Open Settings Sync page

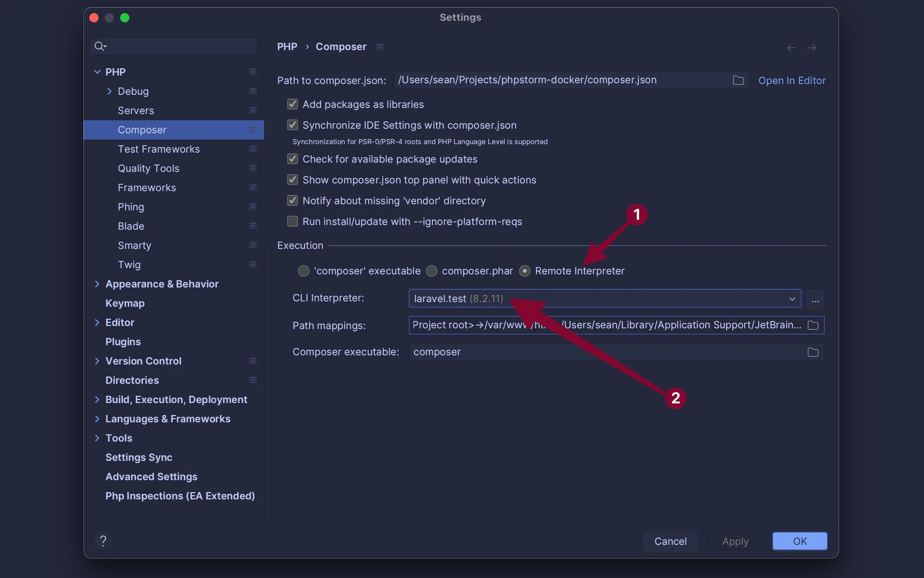click(x=174, y=457)
